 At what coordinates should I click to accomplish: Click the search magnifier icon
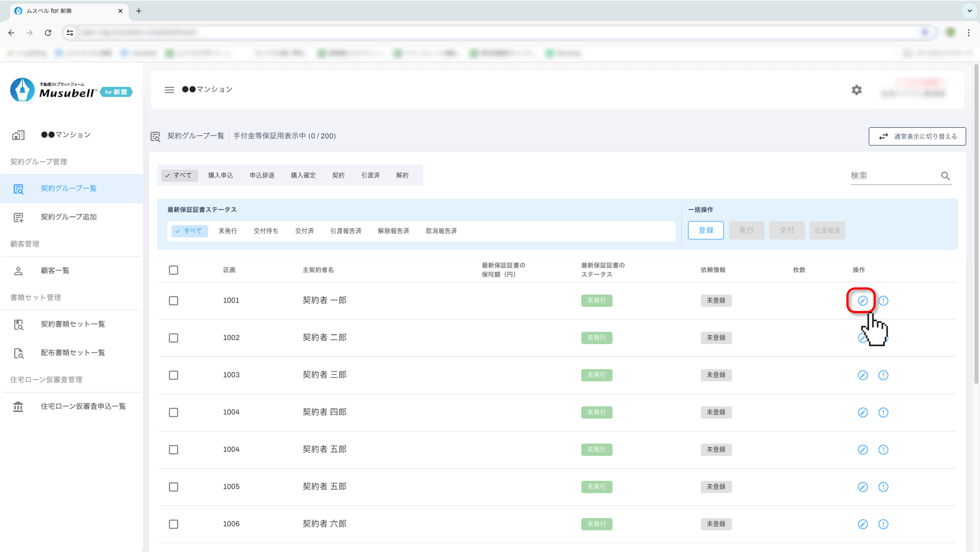click(x=945, y=176)
